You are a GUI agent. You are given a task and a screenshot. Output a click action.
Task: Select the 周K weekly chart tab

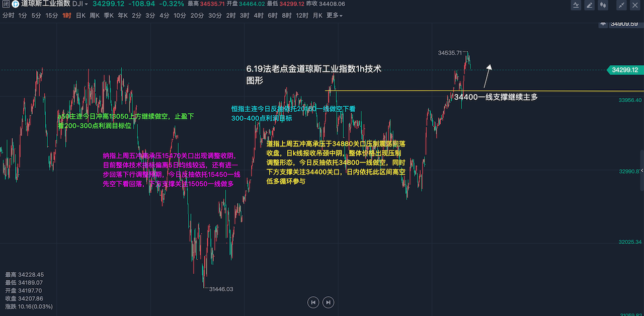95,16
